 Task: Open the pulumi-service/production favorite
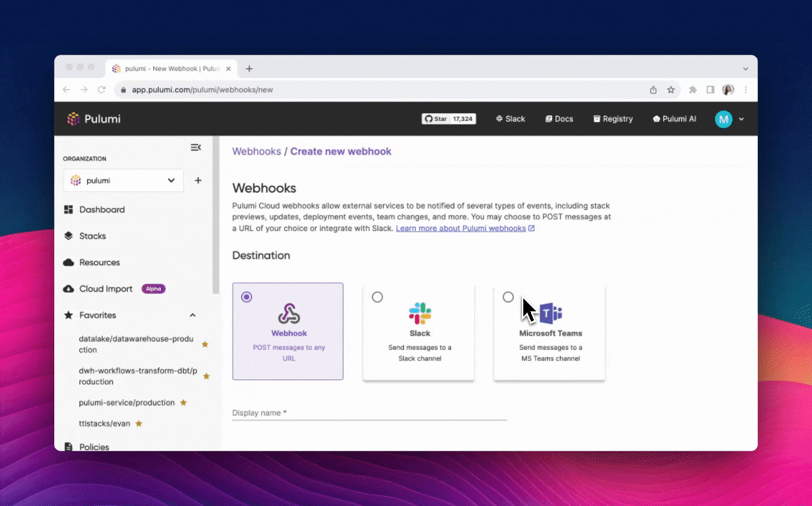click(x=126, y=403)
